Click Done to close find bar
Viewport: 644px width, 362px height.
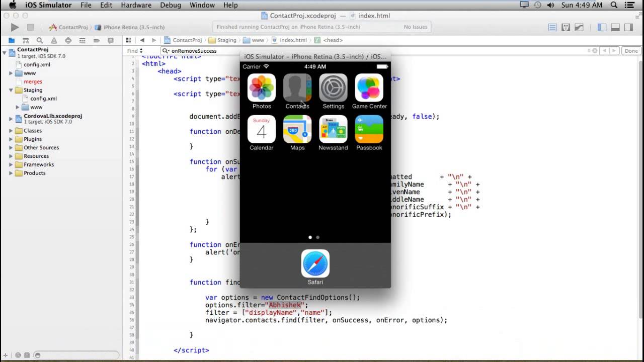click(631, 51)
